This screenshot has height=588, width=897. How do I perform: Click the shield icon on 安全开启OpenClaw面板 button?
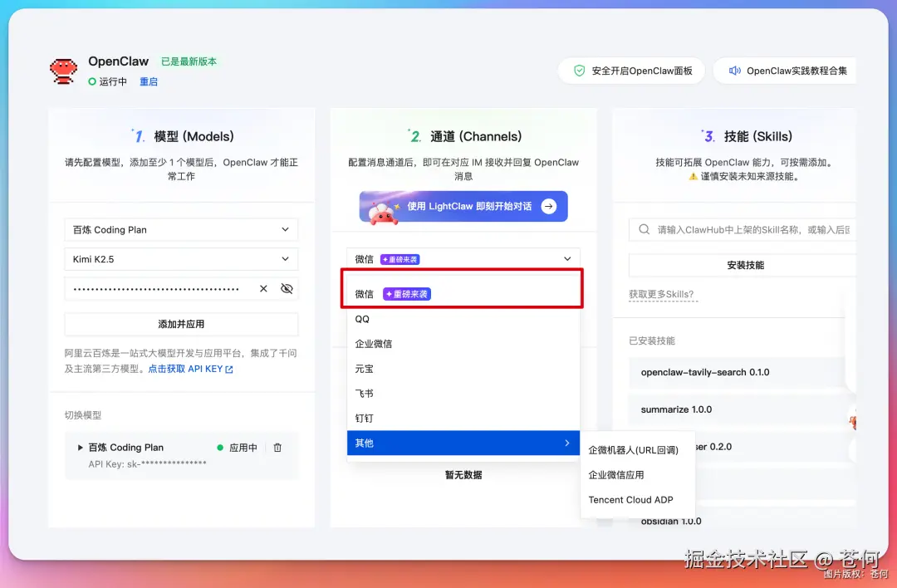point(580,71)
